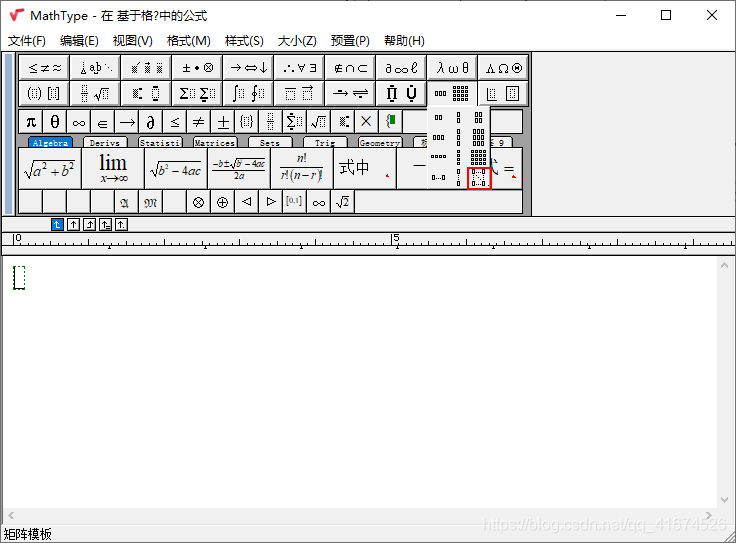Insert the circled times ⊗ symbol
736x543 pixels.
pyautogui.click(x=199, y=202)
